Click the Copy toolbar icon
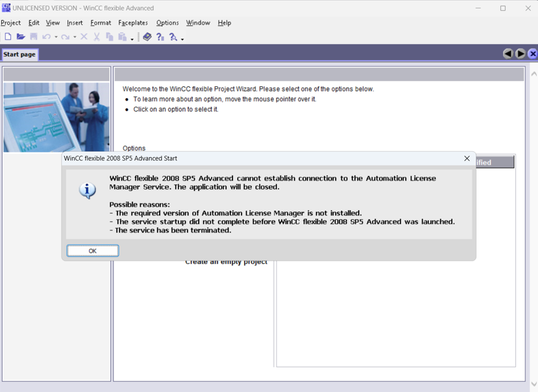538x392 pixels. click(110, 37)
